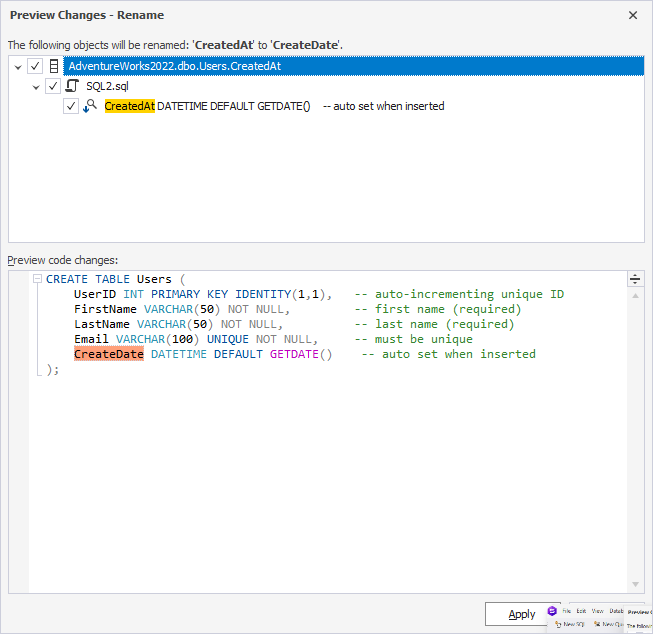Open the Edit menu in background window
This screenshot has height=634, width=653.
581,610
